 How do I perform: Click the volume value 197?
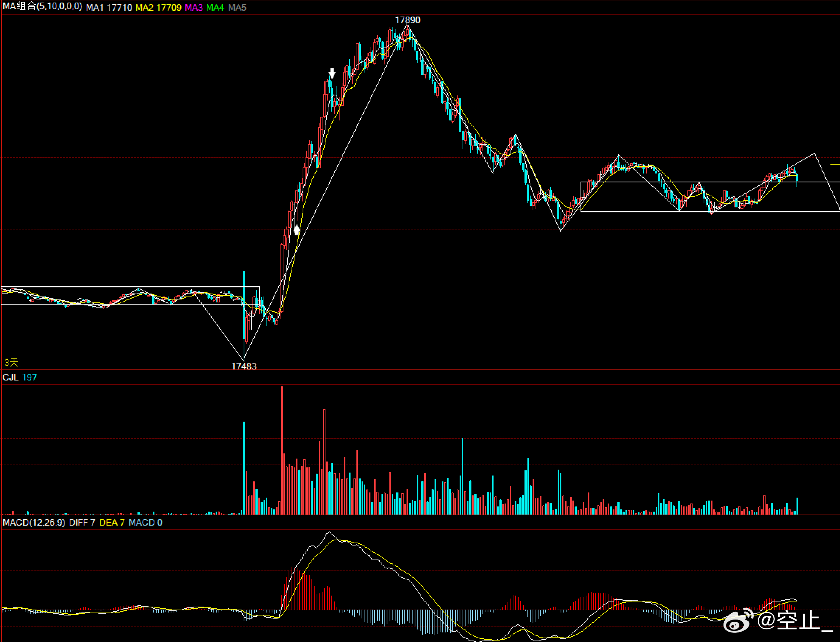[29, 378]
